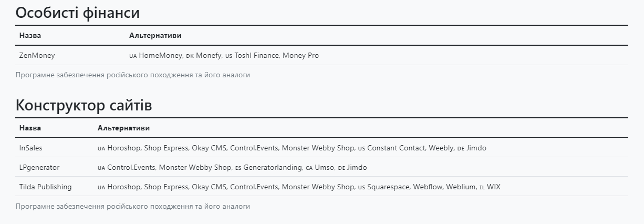Screen dimensions: 644x224
Task: Click the Webflow alternative
Action: click(x=428, y=187)
